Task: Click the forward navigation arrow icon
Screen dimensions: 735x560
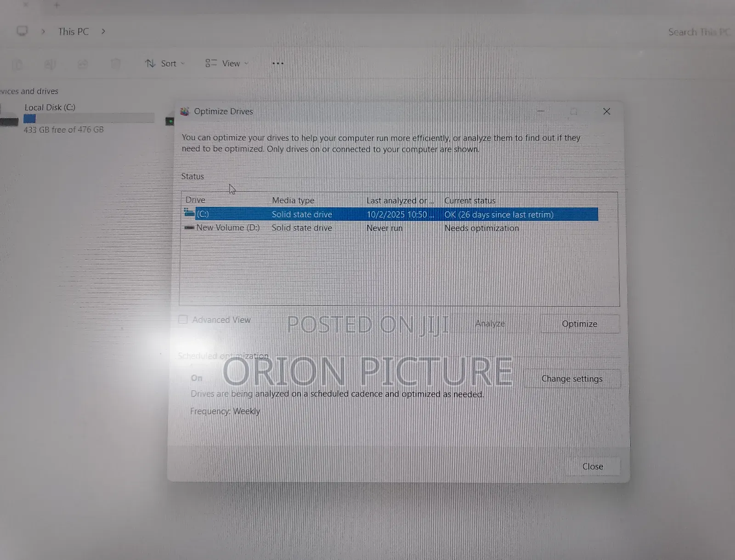Action: [x=43, y=31]
